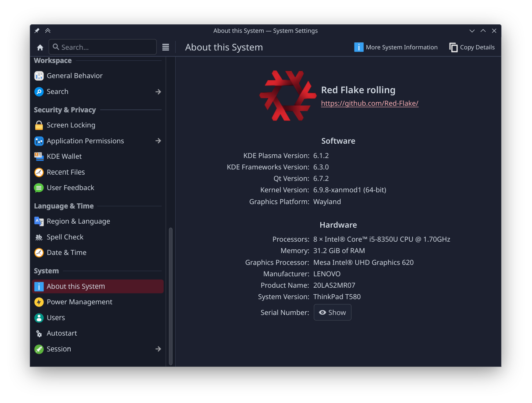Click the sidebar vertical scrollbar
The image size is (532, 403).
[x=170, y=296]
